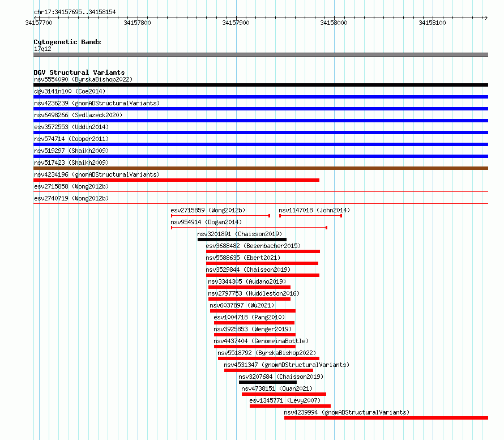Open nsv4236239 (gnomADStructuralVariants) label
The height and width of the screenshot is (440, 504).
97,103
